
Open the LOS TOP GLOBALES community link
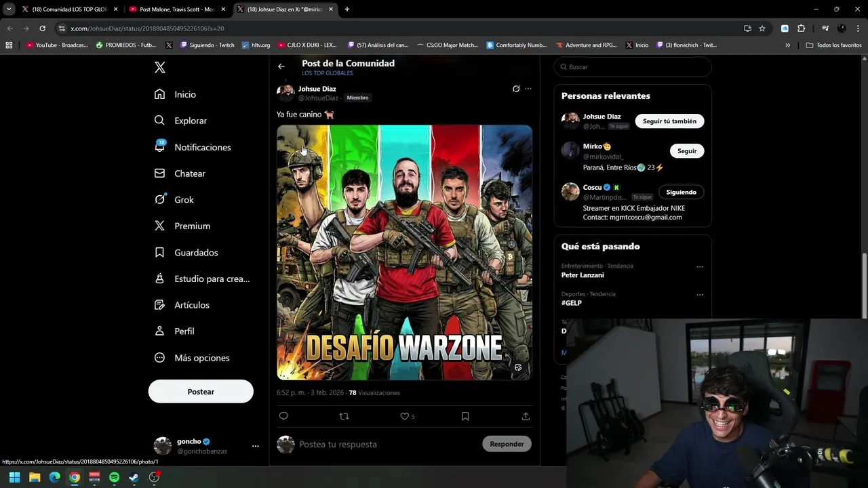tap(328, 73)
